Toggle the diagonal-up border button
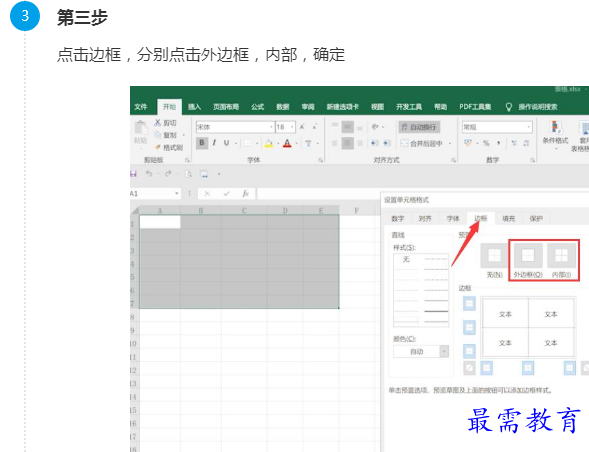 [x=469, y=367]
